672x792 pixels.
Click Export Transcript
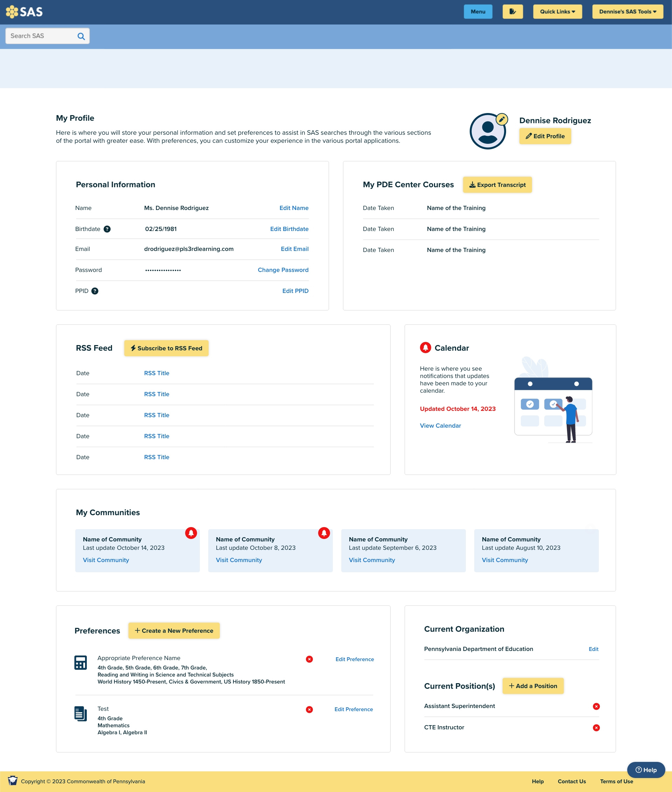(x=497, y=185)
